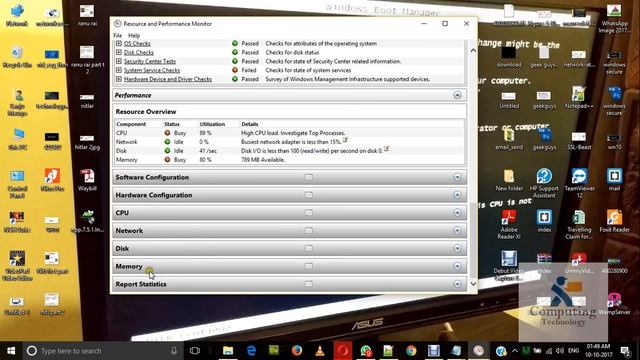Select the WampServer desktop icon

[614, 303]
